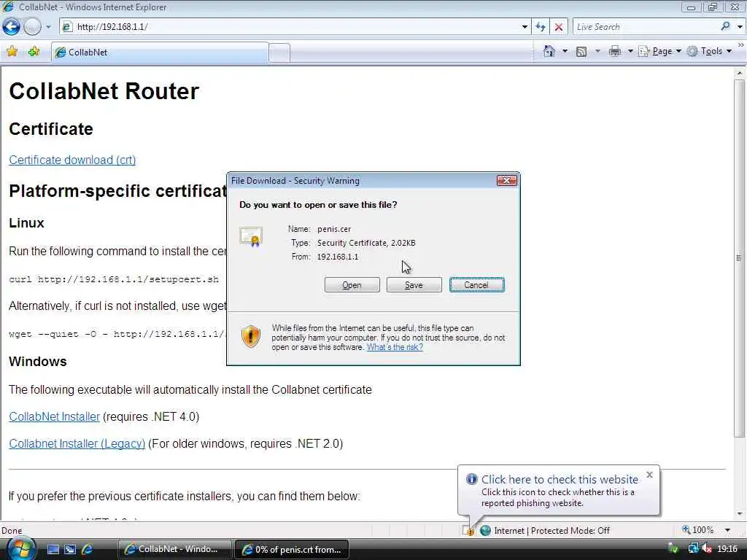Select the CollabNet browser tab
This screenshot has width=747, height=560.
(160, 52)
